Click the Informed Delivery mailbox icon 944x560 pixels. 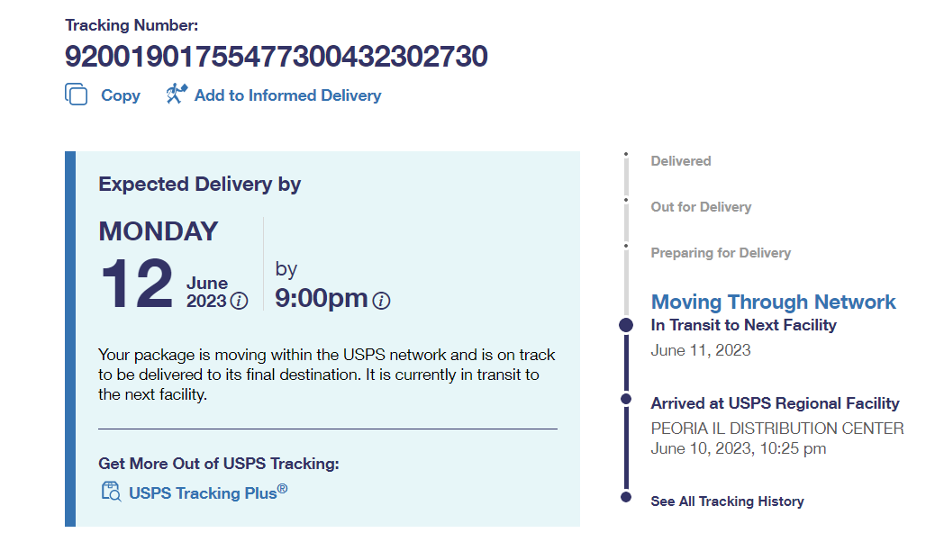point(177,94)
